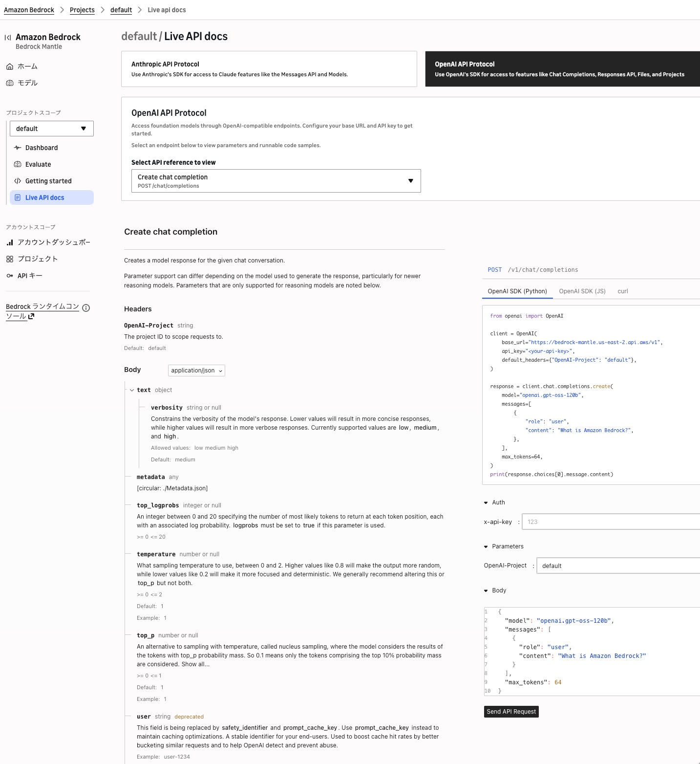
Task: Click the top_logprobs parameter name
Action: point(158,505)
